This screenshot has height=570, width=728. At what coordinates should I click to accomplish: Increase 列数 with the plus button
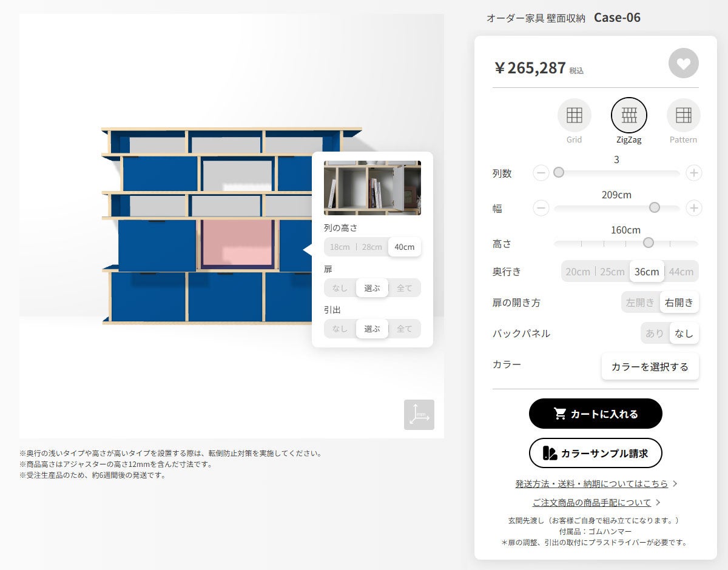[694, 173]
